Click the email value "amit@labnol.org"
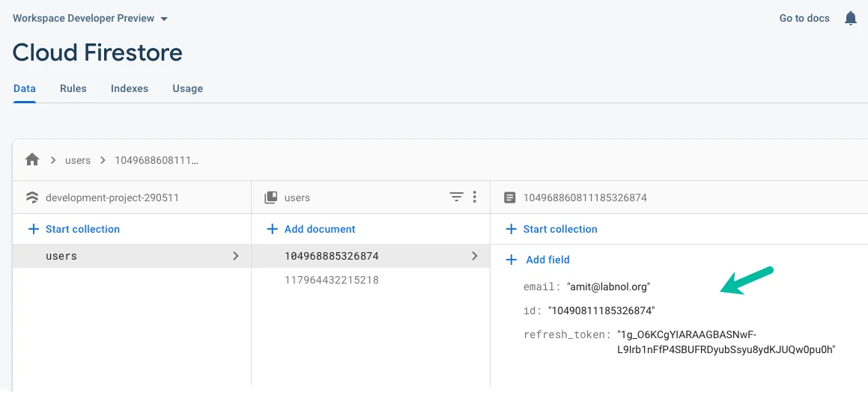The image size is (868, 410). click(x=608, y=287)
